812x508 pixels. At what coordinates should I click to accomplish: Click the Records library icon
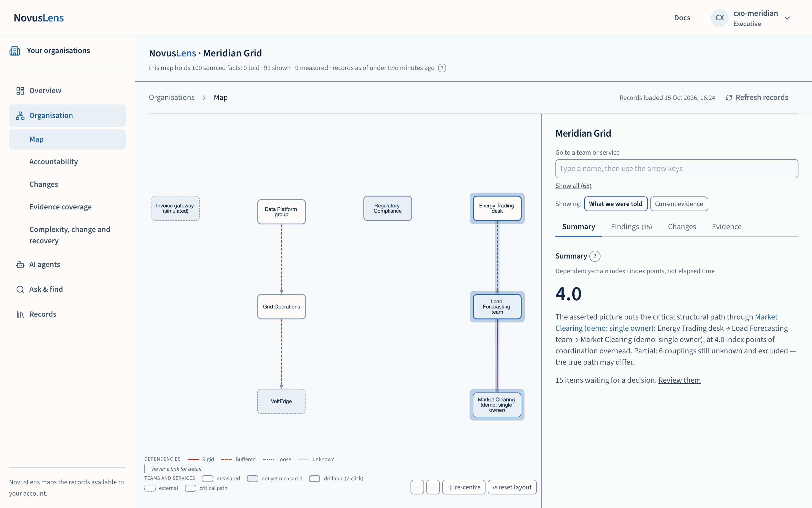point(20,314)
